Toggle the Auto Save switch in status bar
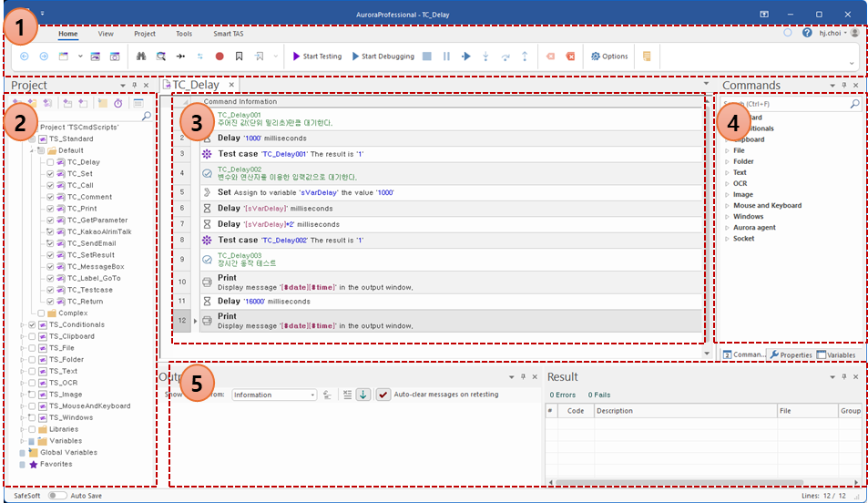The height and width of the screenshot is (503, 868). (57, 495)
